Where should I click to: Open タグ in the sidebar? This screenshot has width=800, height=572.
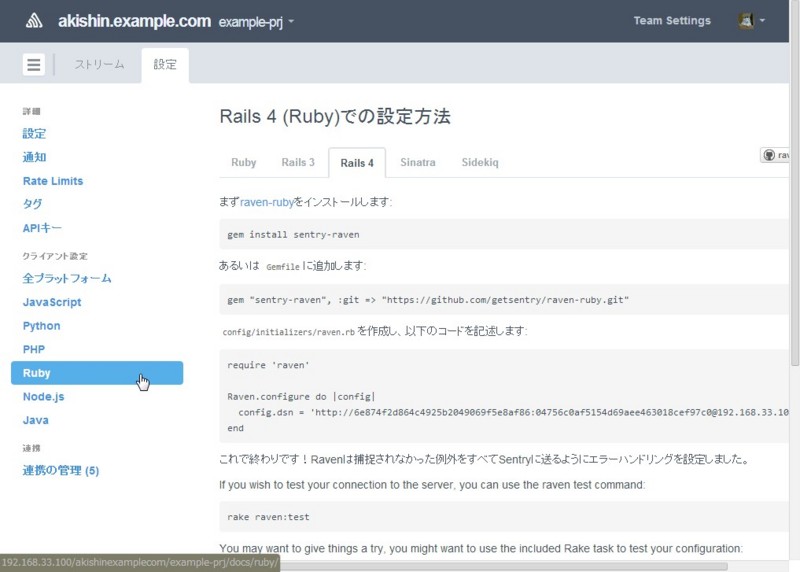click(x=32, y=204)
